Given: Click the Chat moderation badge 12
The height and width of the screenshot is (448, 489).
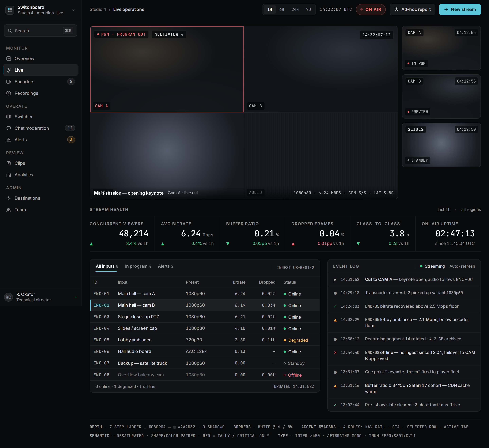Looking at the screenshot, I should click(x=70, y=128).
